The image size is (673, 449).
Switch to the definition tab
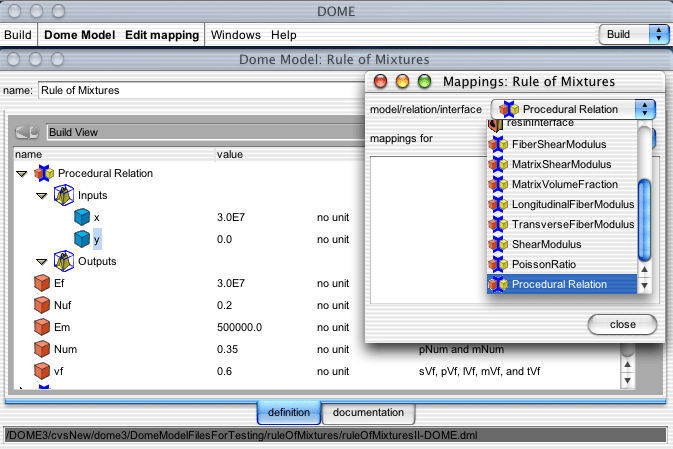click(x=289, y=413)
